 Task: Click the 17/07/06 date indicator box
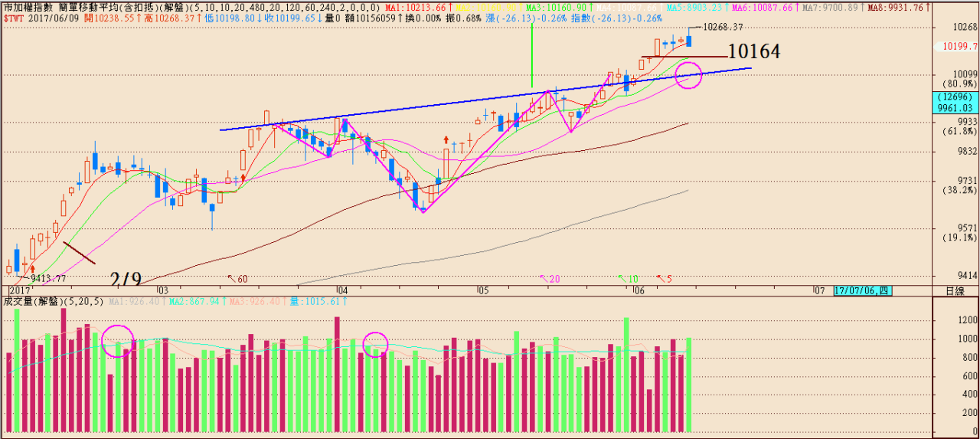click(x=862, y=291)
